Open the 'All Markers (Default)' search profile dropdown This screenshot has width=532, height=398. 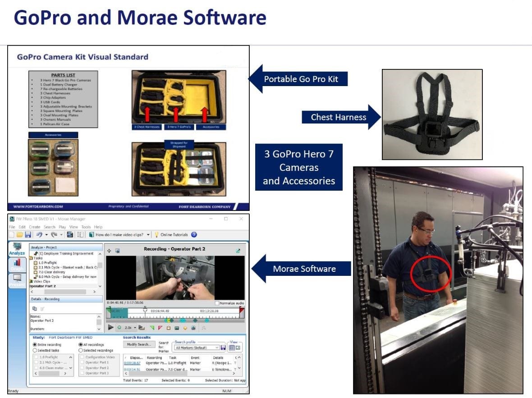tap(197, 348)
